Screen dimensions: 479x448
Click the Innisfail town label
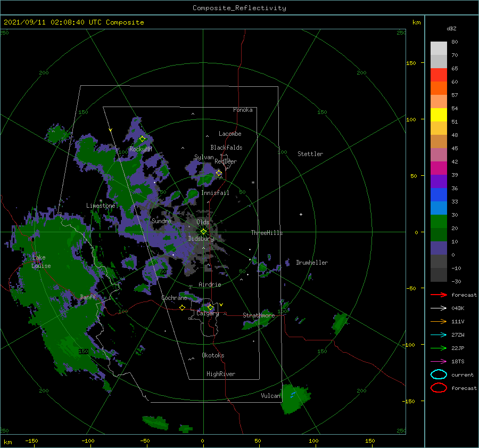click(215, 193)
